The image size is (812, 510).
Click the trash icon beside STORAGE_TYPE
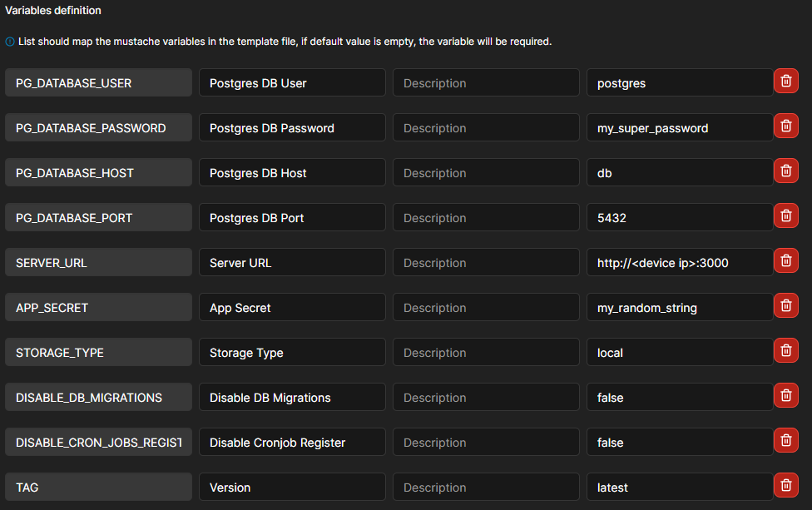785,351
